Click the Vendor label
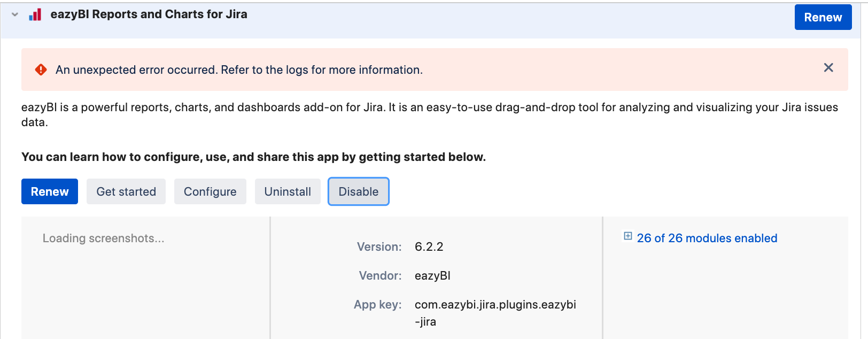868x339 pixels. (x=381, y=275)
